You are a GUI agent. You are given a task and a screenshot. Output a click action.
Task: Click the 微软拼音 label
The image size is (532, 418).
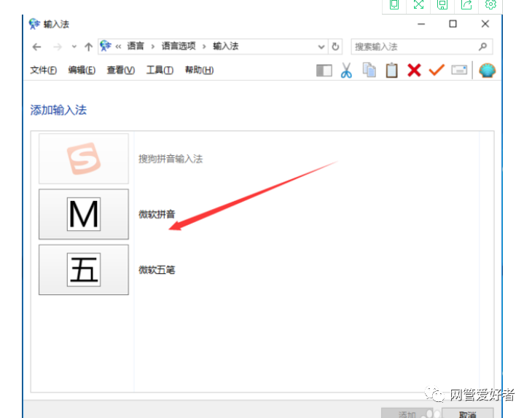click(x=157, y=214)
